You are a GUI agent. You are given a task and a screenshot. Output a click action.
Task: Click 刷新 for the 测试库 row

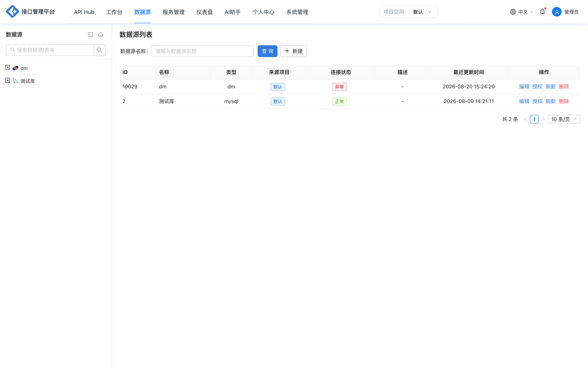[x=551, y=101]
